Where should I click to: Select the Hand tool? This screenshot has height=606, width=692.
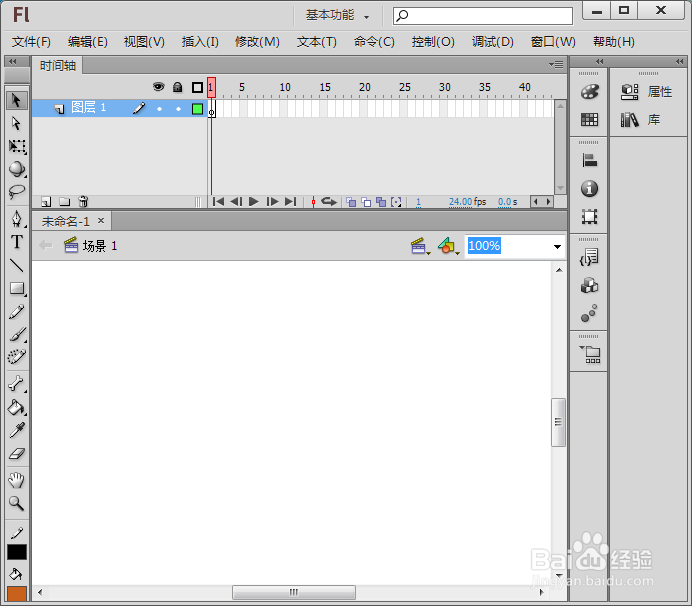[17, 480]
